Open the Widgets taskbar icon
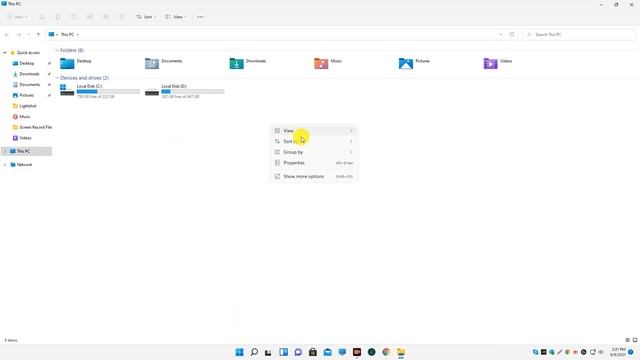 (283, 352)
